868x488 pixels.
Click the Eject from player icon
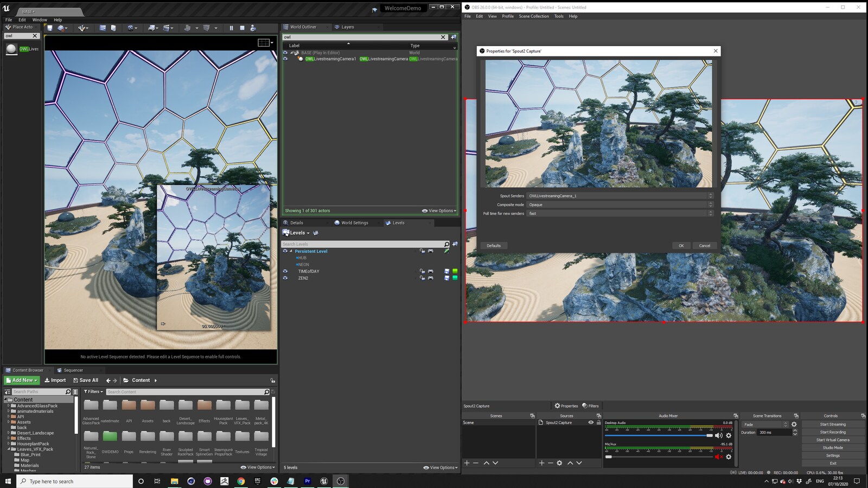(253, 28)
